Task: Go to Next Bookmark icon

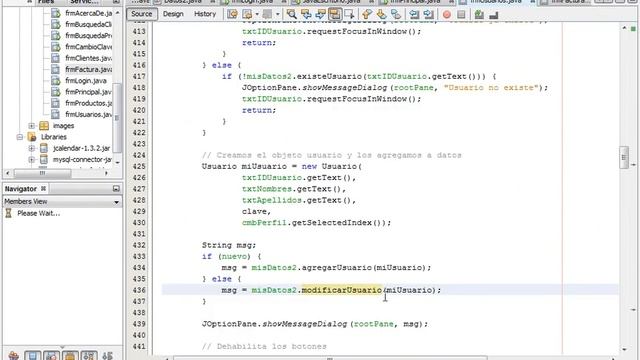Action: point(381,15)
